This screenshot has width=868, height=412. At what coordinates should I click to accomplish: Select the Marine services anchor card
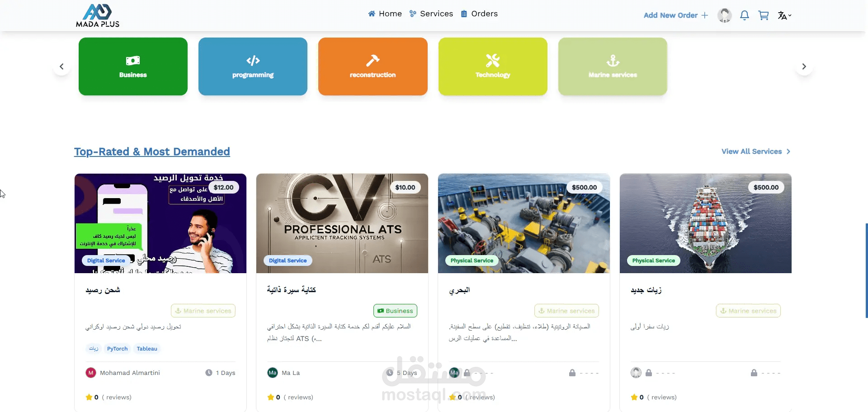point(613,66)
